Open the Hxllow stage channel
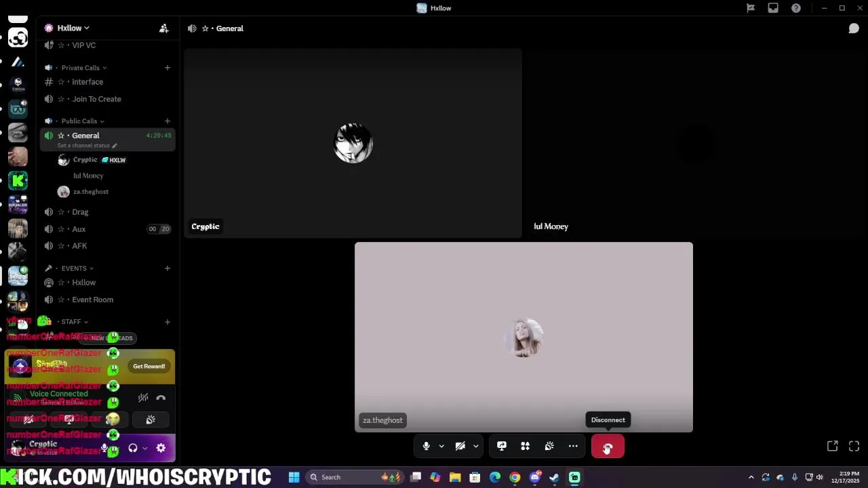 (83, 283)
